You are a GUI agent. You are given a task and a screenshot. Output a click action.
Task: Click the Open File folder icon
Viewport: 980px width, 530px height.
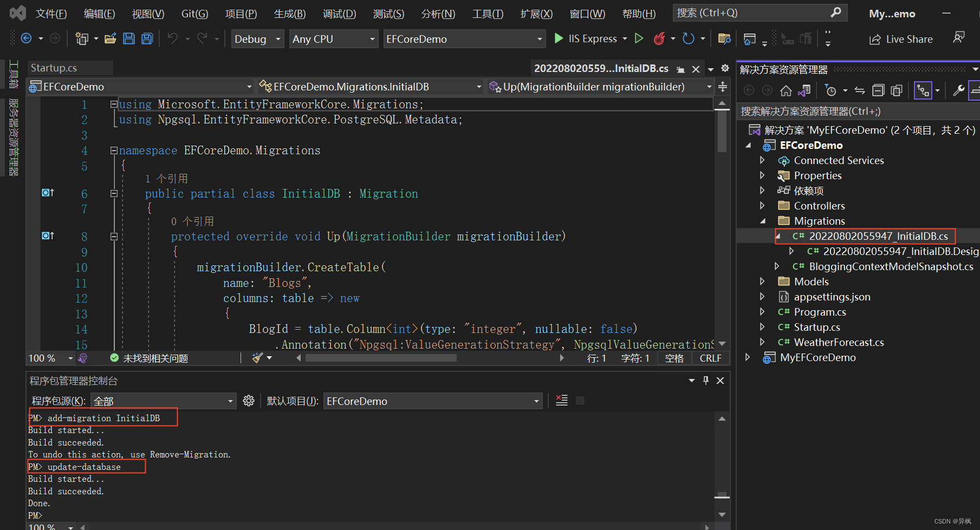(111, 38)
